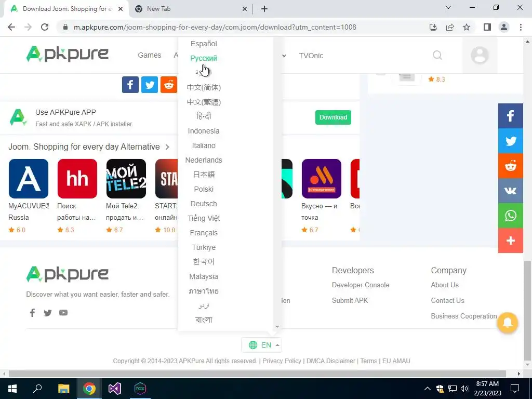This screenshot has width=532, height=399.
Task: Open File Explorer from taskbar
Action: 63,389
